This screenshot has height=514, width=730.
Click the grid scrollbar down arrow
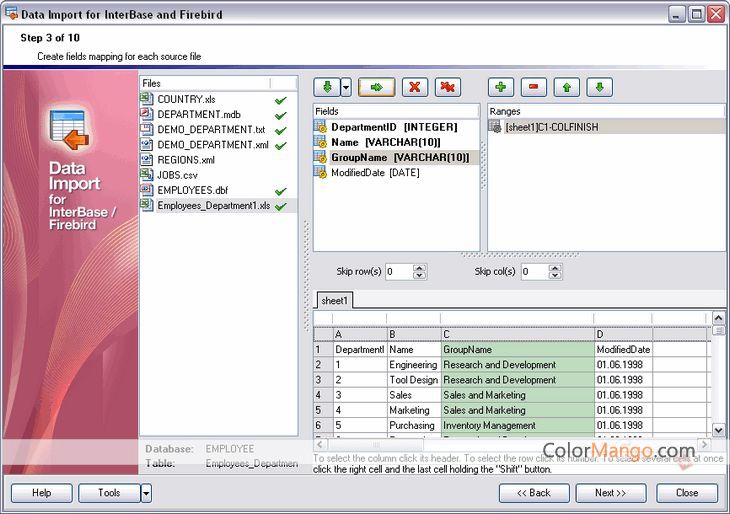[x=718, y=430]
